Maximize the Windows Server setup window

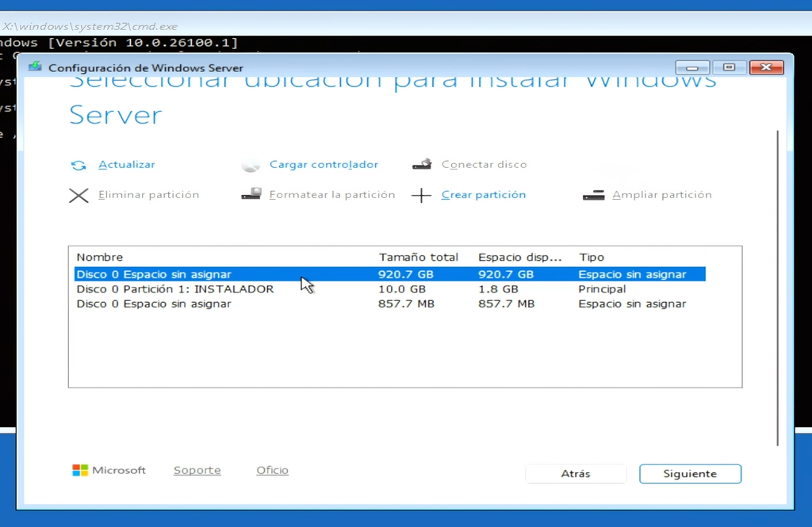point(730,67)
